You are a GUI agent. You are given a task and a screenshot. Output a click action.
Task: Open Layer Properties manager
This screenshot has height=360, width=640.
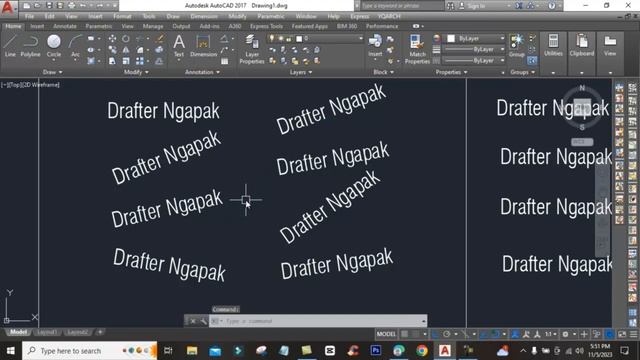(x=252, y=49)
